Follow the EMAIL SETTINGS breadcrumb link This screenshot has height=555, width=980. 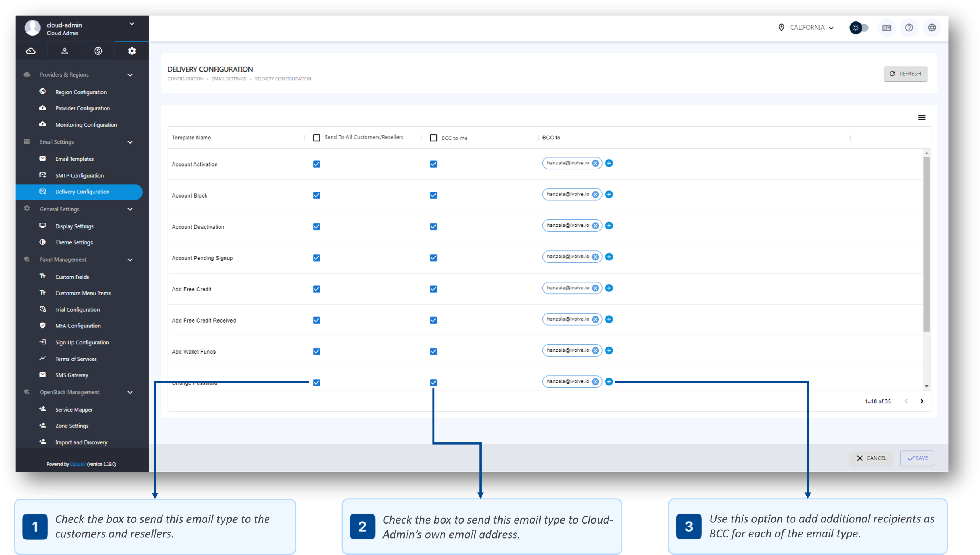(229, 79)
